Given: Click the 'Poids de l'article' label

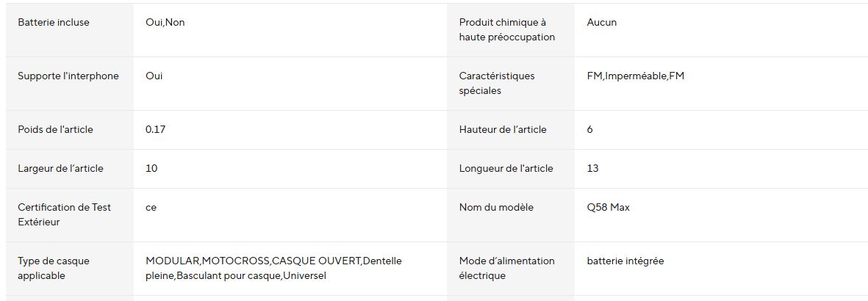Looking at the screenshot, I should 56,130.
